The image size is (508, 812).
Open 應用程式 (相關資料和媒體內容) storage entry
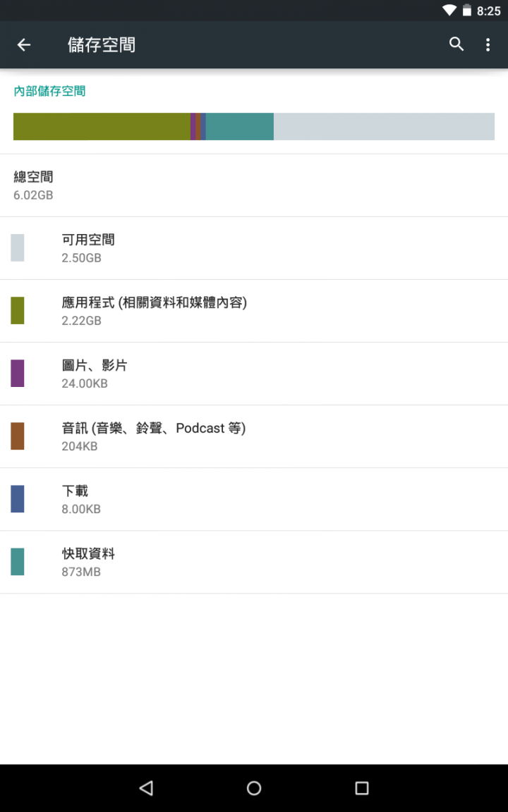[254, 311]
